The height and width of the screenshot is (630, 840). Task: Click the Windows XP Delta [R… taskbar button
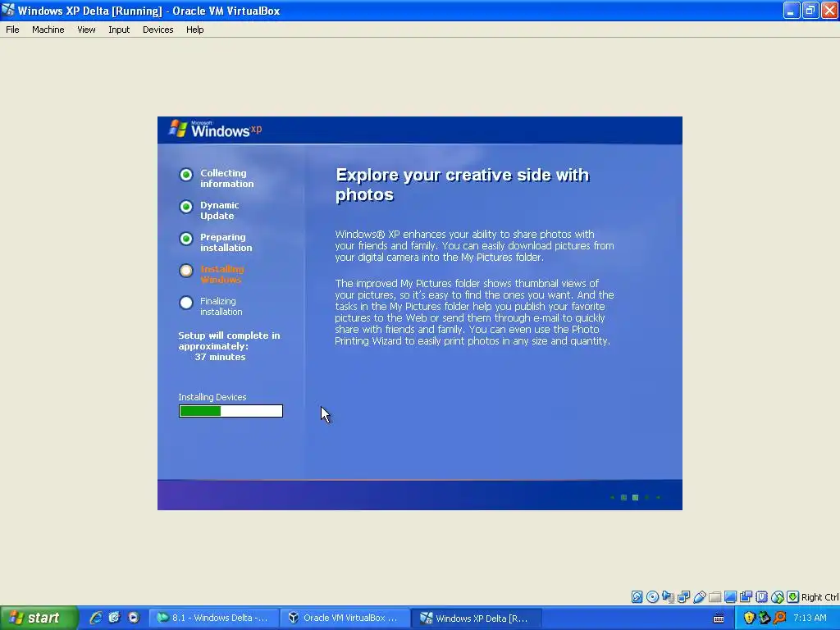[477, 618]
